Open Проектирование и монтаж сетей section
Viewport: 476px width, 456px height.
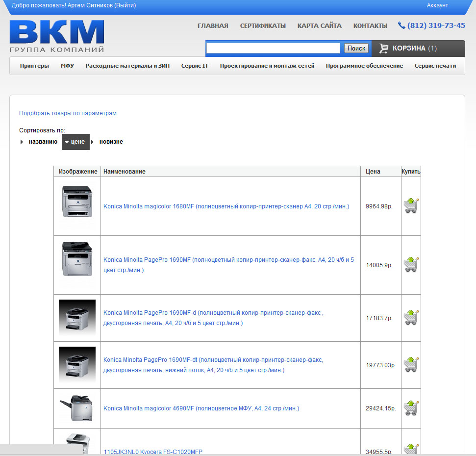pos(267,66)
